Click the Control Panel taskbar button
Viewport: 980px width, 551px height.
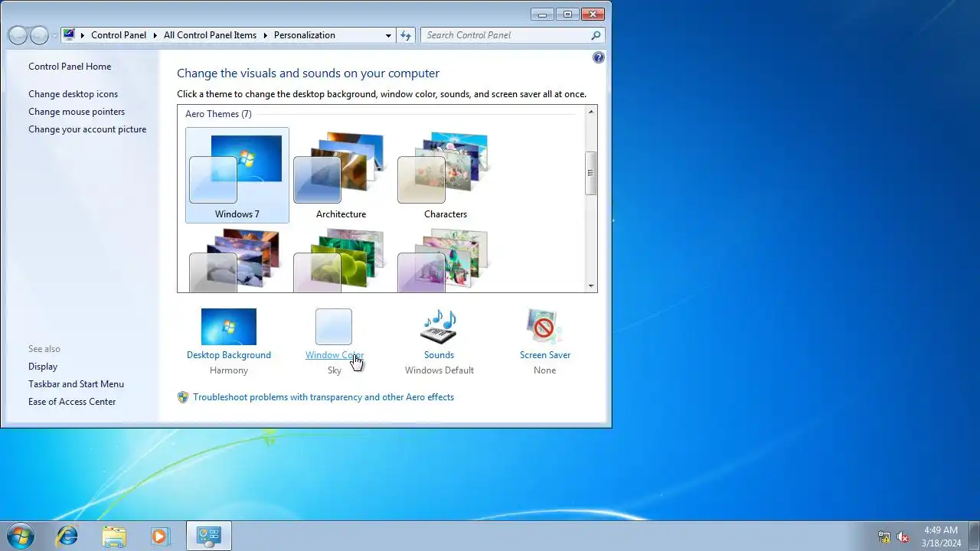point(208,536)
